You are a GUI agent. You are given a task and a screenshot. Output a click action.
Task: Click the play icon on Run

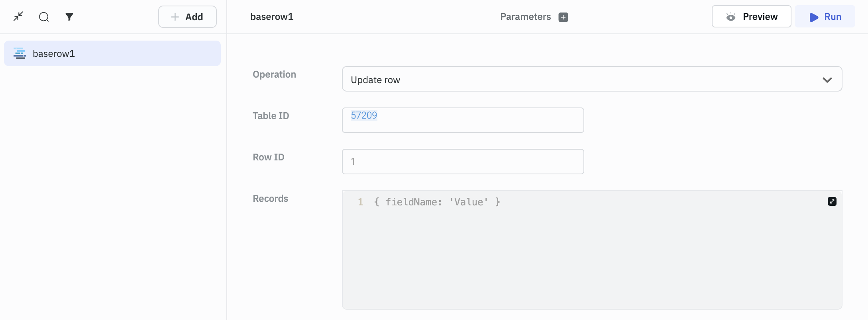point(814,17)
